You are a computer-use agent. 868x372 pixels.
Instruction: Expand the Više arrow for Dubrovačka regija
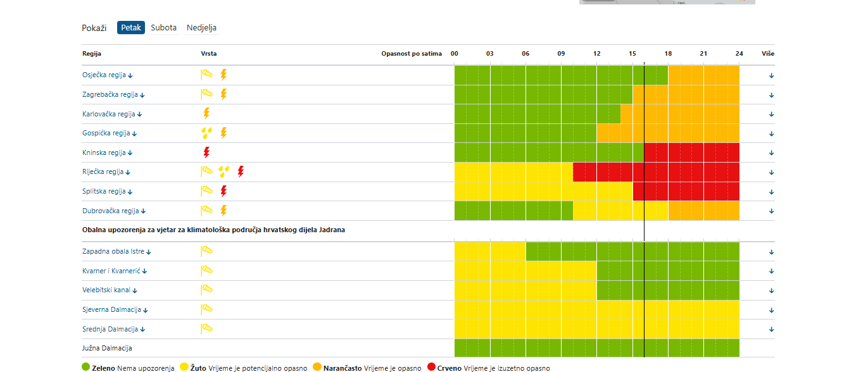[x=771, y=211]
